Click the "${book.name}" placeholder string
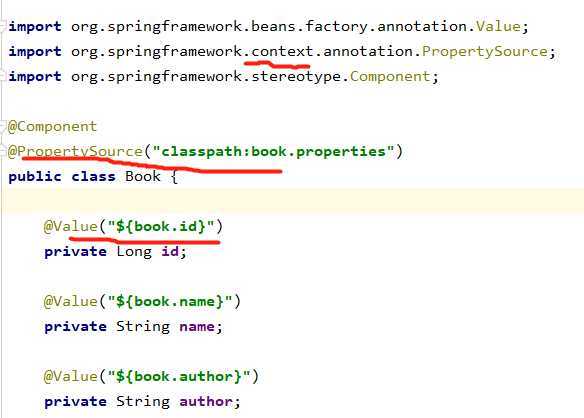The height and width of the screenshot is (418, 584). (x=170, y=301)
